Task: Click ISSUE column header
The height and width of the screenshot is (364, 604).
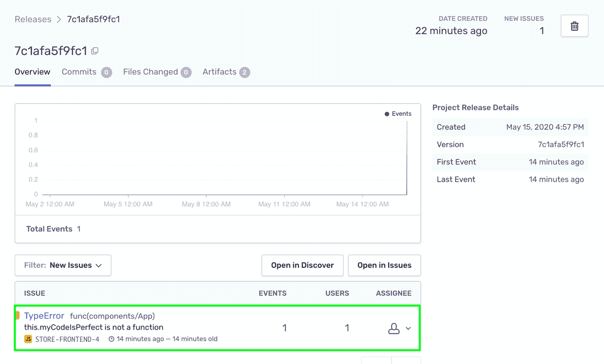Action: (x=35, y=294)
